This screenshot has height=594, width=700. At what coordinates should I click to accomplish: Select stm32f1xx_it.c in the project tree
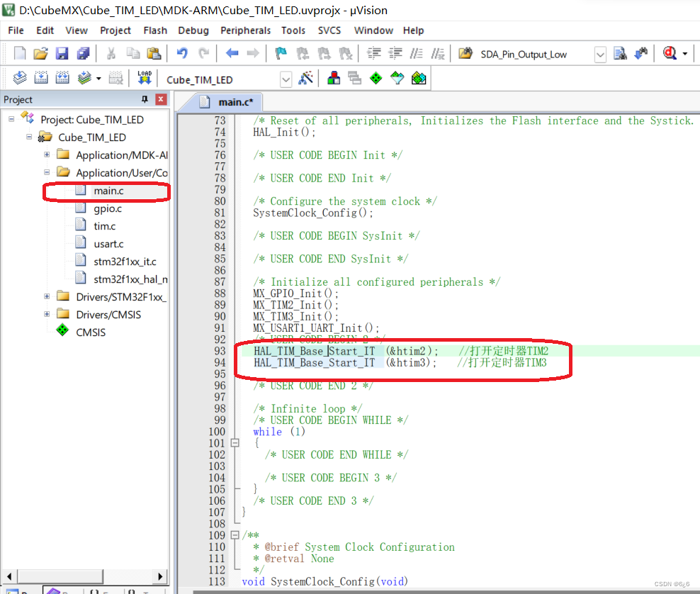pos(125,262)
